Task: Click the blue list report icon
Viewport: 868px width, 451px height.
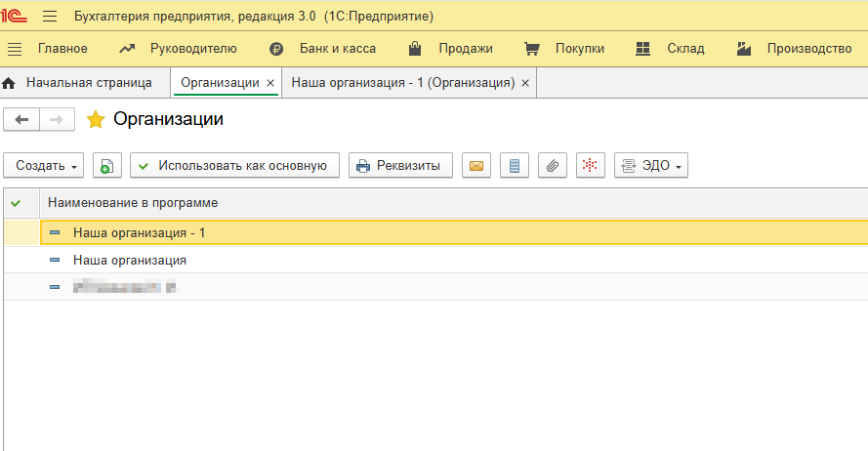Action: (515, 165)
